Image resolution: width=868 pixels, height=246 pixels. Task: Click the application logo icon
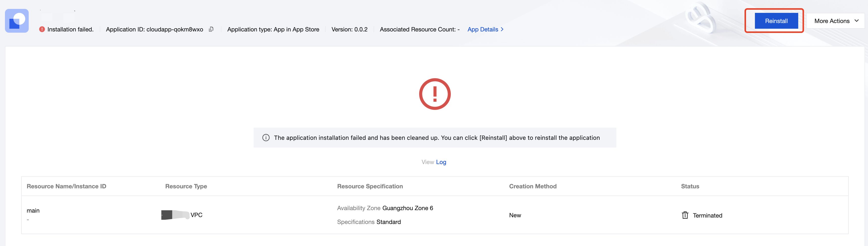pos(17,21)
